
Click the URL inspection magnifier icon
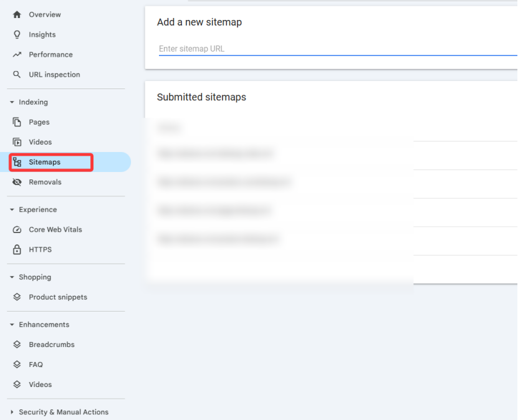point(16,75)
